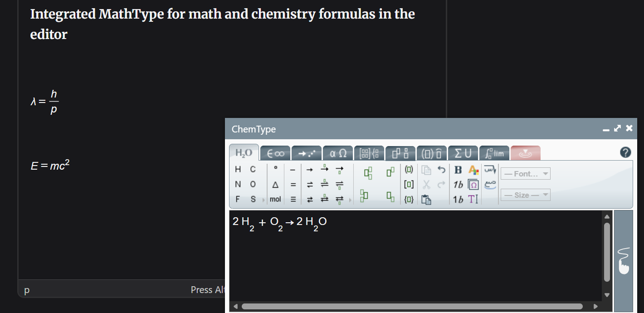Undo the last edit

click(x=441, y=170)
